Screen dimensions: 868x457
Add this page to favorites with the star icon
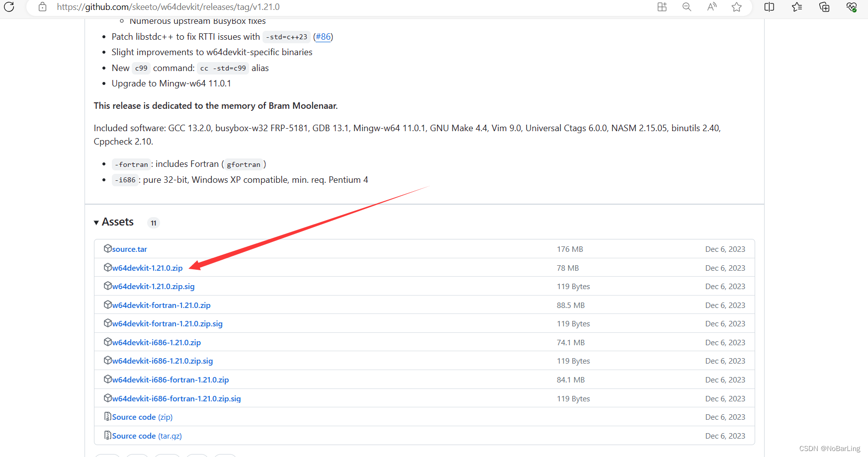[x=737, y=7]
